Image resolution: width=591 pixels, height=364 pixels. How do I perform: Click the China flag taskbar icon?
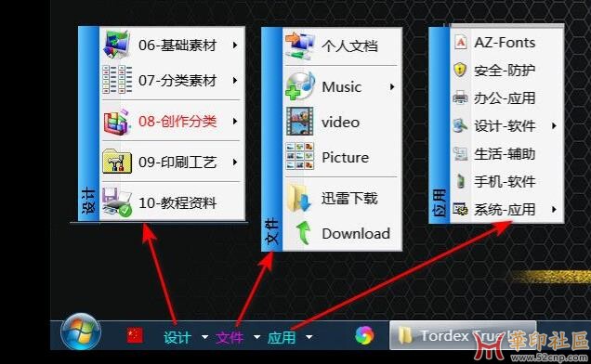(x=135, y=335)
